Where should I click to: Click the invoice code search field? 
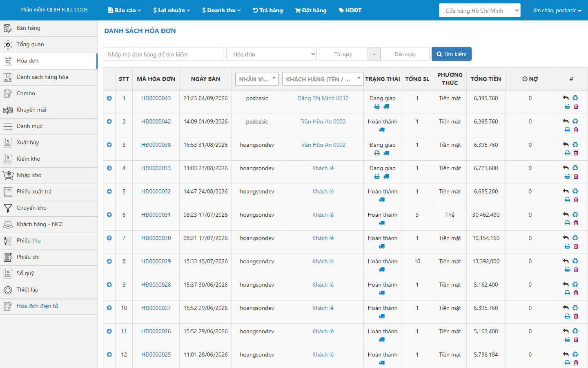coord(163,54)
